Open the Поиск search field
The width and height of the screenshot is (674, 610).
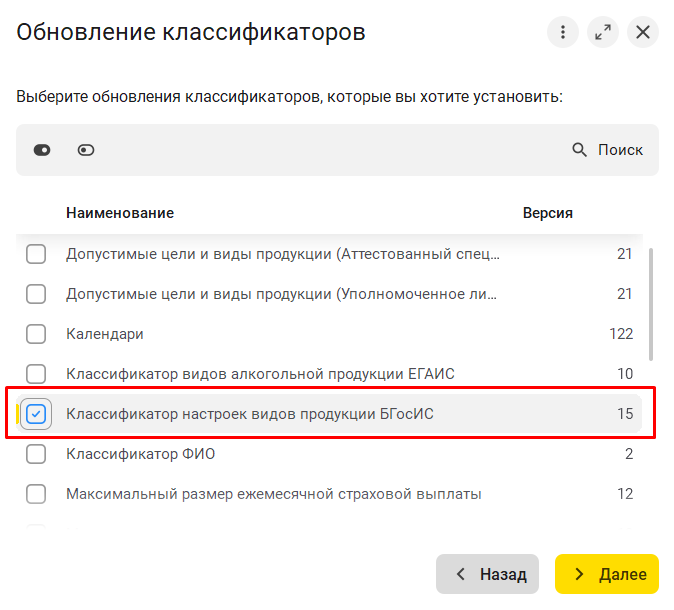(x=620, y=150)
